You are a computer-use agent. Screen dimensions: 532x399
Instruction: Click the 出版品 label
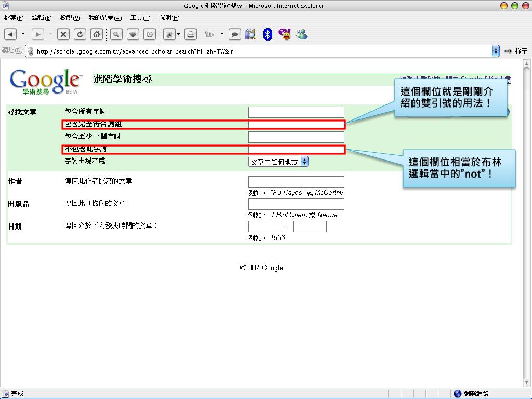pos(18,204)
